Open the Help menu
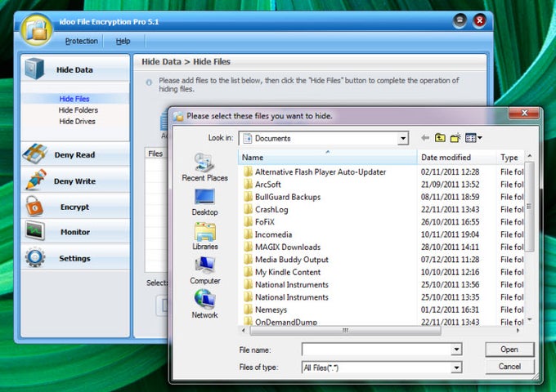556x392 pixels. click(123, 41)
